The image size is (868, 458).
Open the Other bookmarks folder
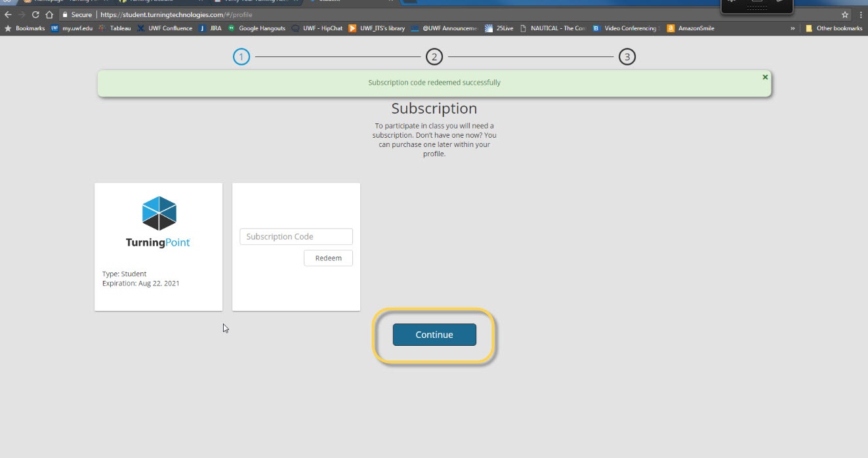pos(833,28)
